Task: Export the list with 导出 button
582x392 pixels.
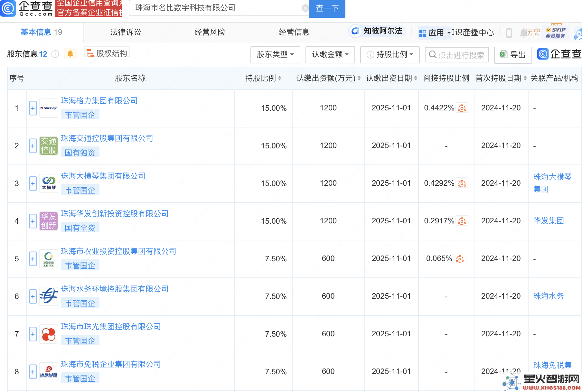Action: 513,55
